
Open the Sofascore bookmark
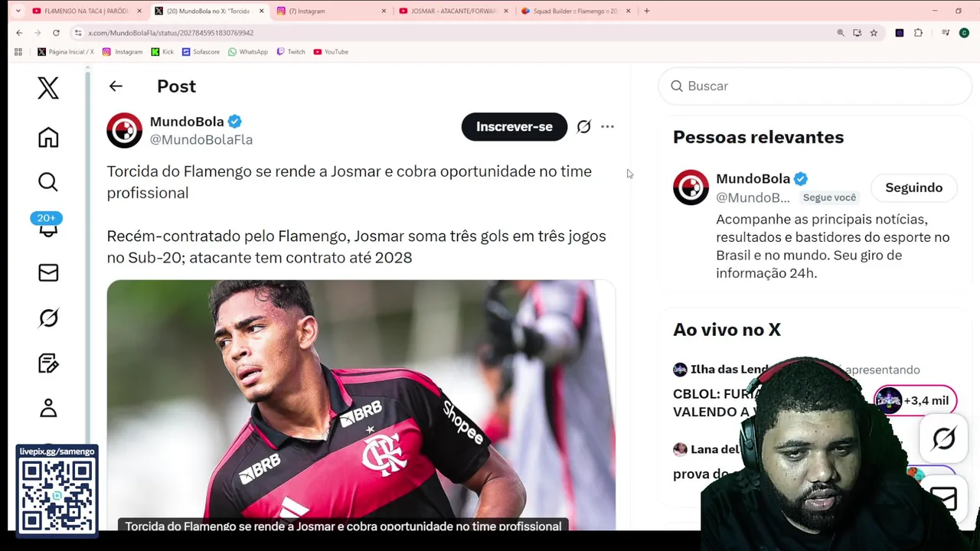tap(201, 52)
